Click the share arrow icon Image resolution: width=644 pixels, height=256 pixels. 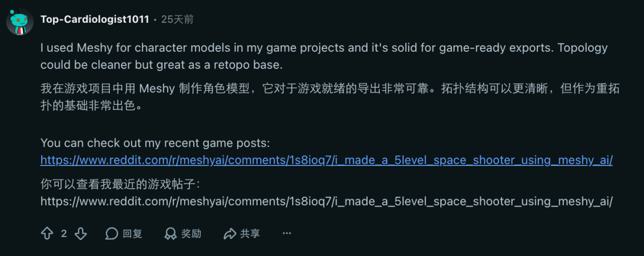coord(230,233)
